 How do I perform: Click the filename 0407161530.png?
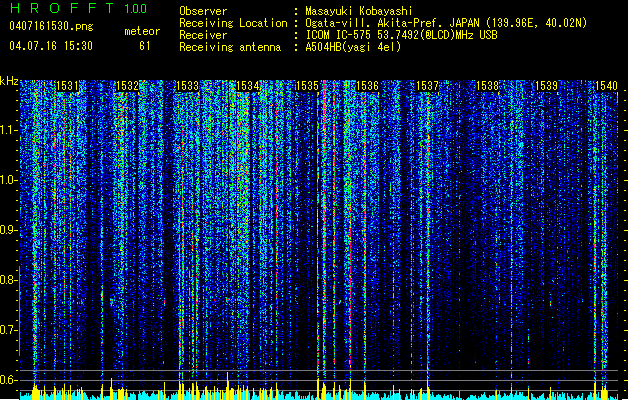51,26
